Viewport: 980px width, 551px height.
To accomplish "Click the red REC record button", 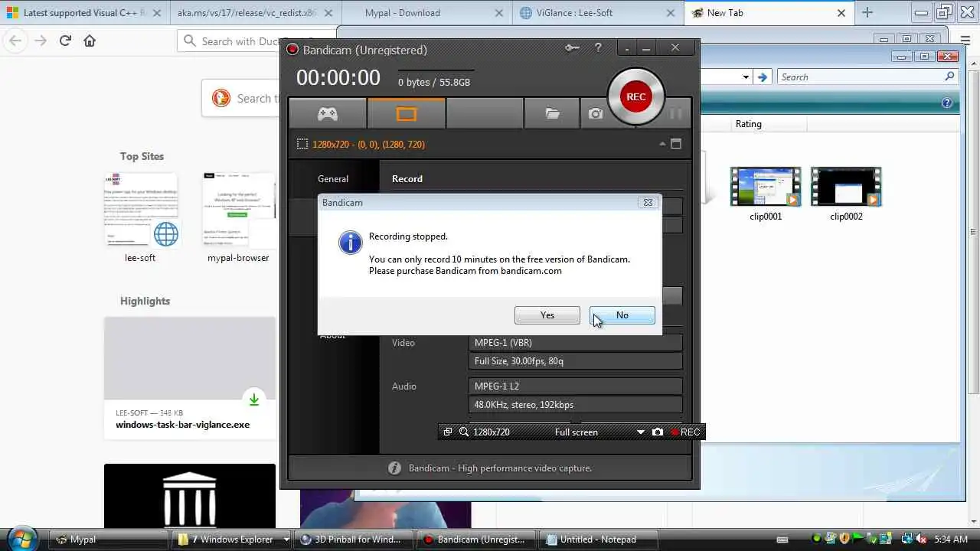I will [635, 96].
